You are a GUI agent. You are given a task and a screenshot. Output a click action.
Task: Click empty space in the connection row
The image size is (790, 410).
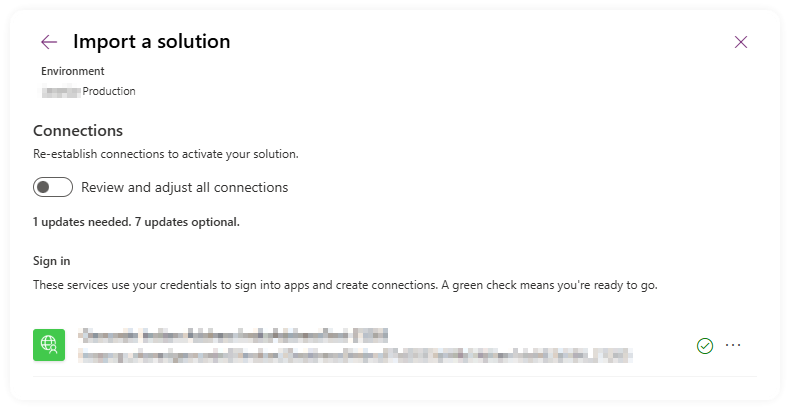tap(663, 346)
